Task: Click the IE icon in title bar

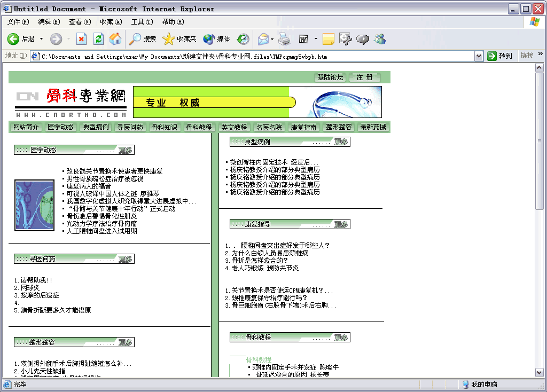Action: [7, 9]
